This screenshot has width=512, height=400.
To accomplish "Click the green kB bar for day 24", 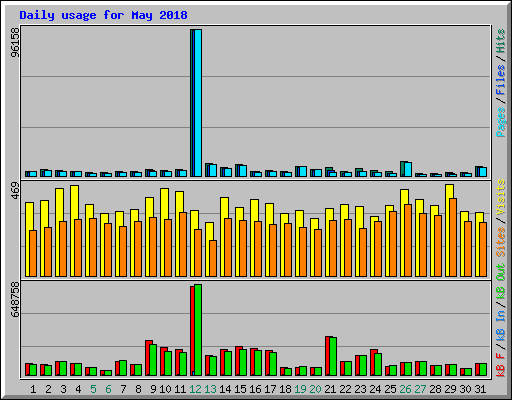I will coord(378,364).
